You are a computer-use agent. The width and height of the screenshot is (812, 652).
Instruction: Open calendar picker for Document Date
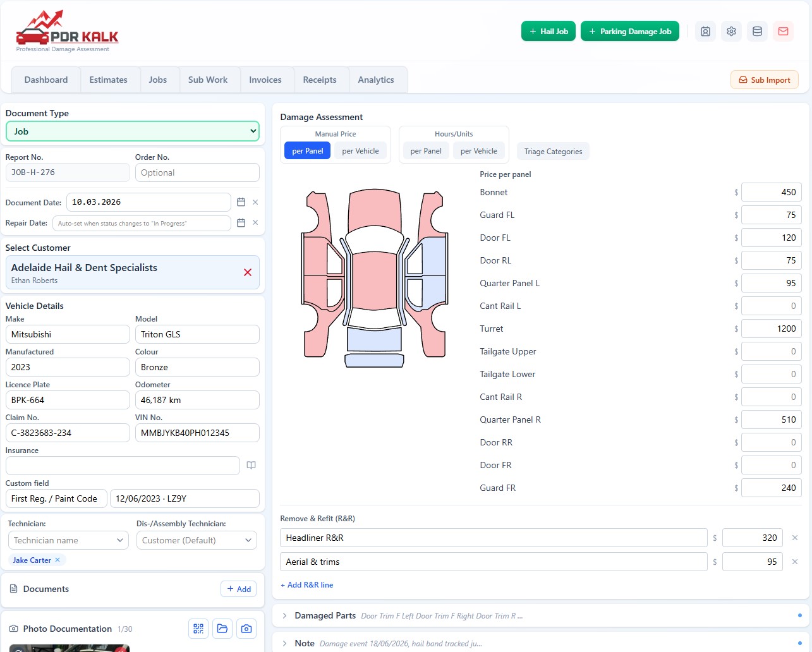pos(241,202)
